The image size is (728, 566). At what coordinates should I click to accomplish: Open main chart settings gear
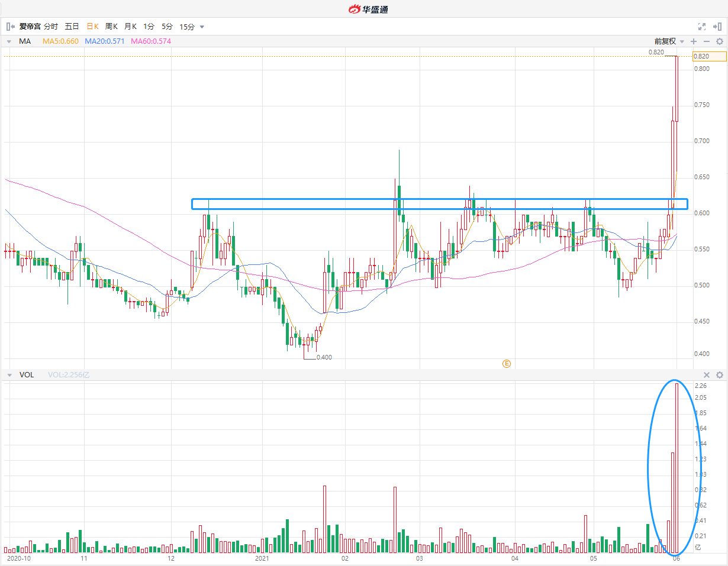[720, 41]
